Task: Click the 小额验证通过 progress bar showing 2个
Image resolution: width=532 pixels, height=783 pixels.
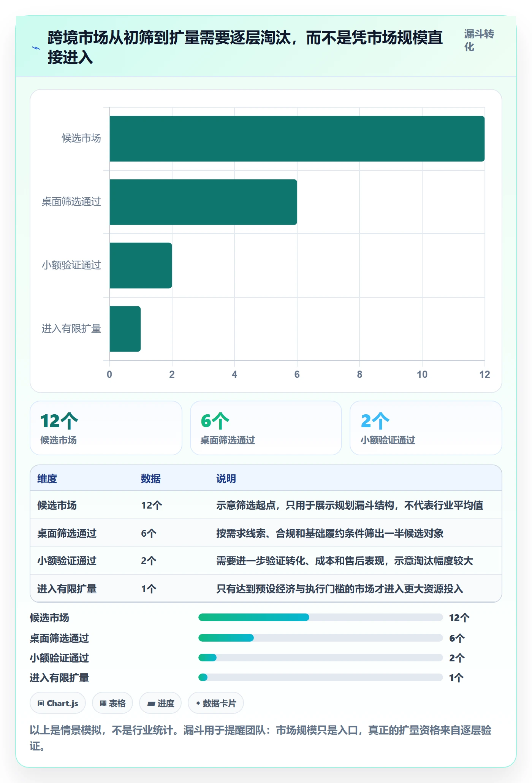Action: tap(321, 658)
